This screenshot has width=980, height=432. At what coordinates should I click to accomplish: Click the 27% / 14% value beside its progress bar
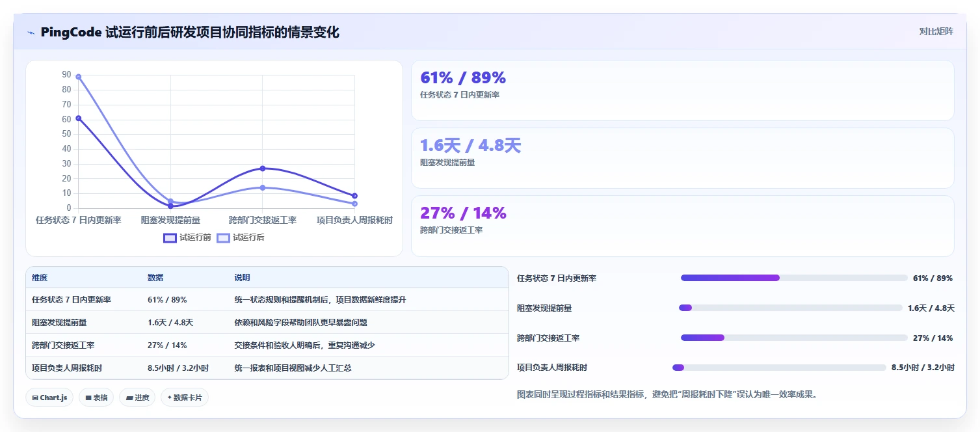(933, 338)
